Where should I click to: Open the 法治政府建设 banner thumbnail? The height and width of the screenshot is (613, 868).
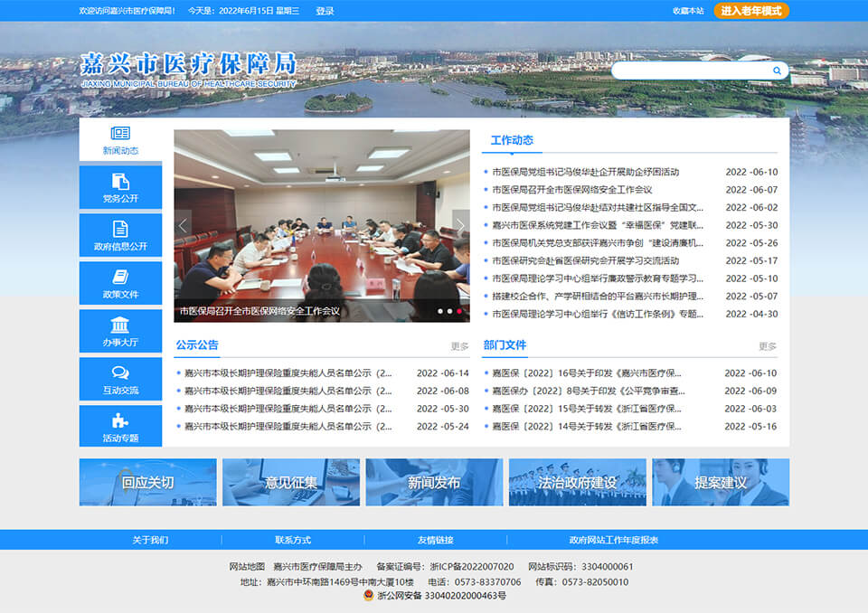tap(577, 482)
